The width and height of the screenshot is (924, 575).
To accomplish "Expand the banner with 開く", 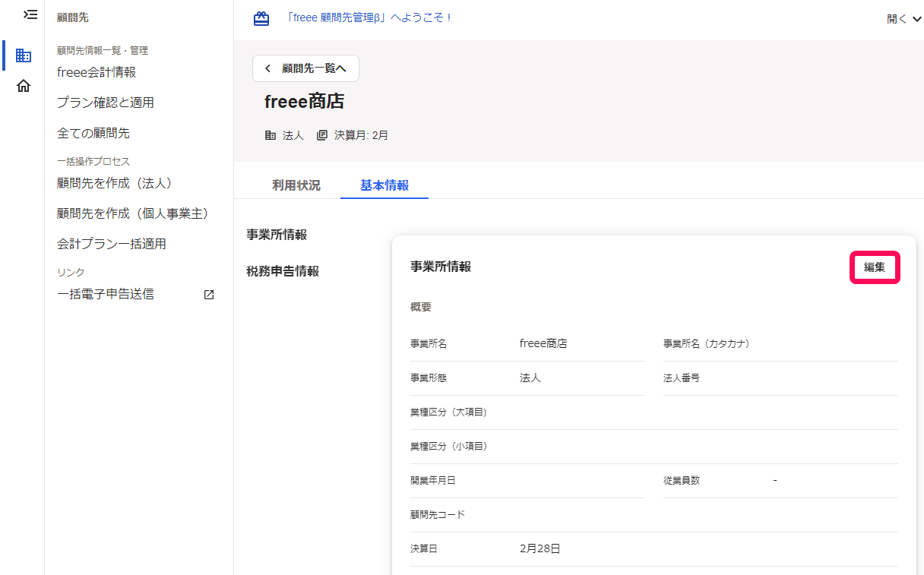I will tap(903, 19).
